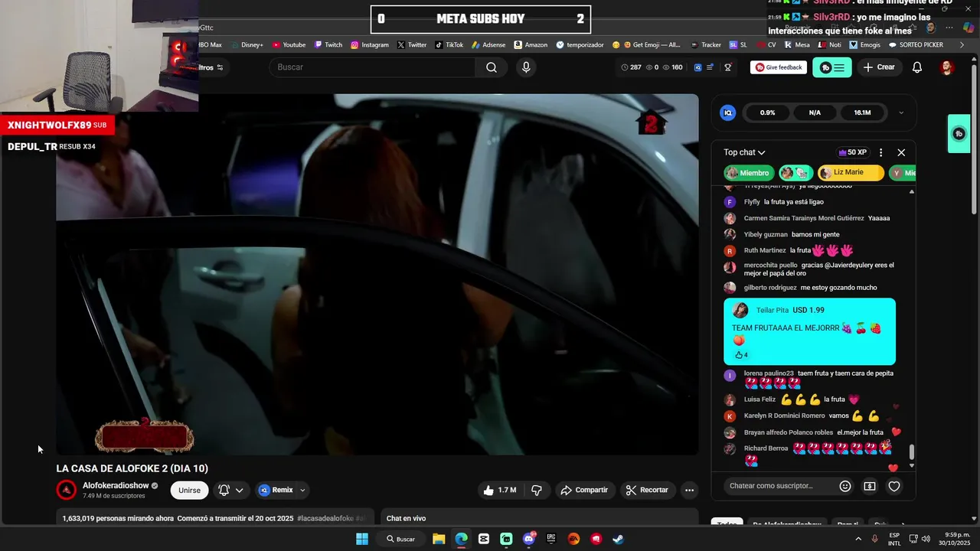
Task: Click the vidIQ icon beside the view stats
Action: 697,67
